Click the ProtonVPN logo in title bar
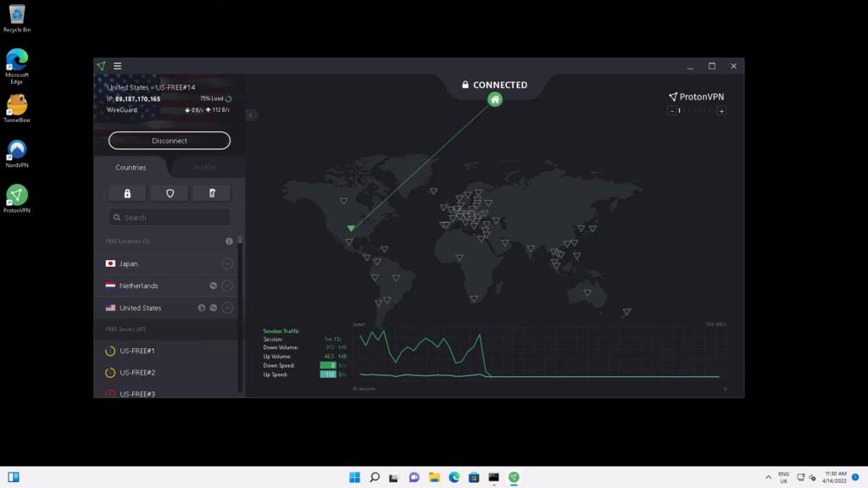This screenshot has height=488, width=868. click(x=102, y=66)
